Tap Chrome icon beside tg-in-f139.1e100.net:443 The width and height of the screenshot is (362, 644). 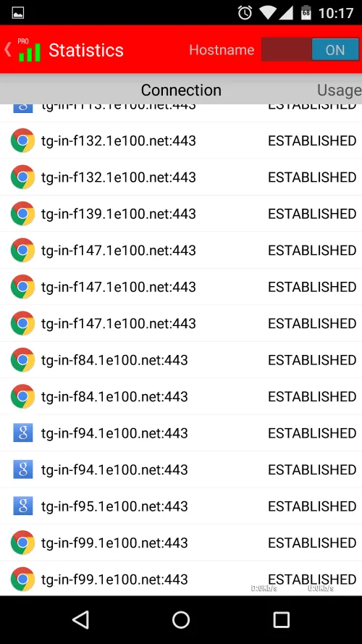[22, 214]
